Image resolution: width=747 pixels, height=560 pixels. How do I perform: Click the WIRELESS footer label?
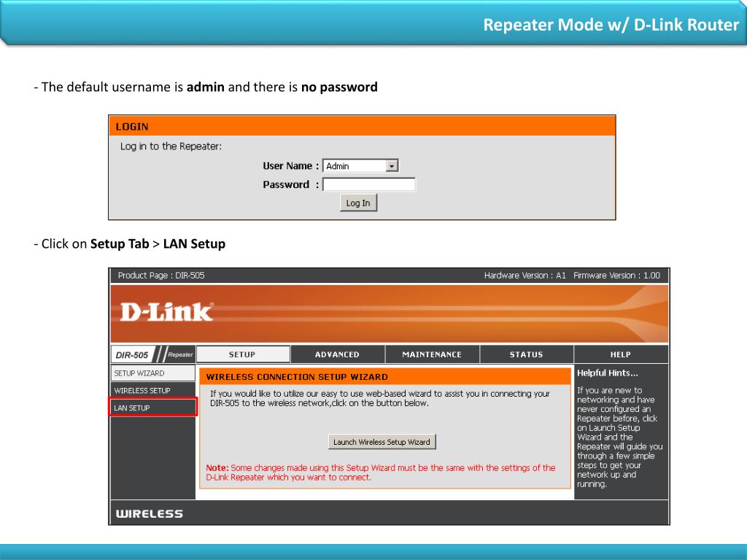coord(149,514)
